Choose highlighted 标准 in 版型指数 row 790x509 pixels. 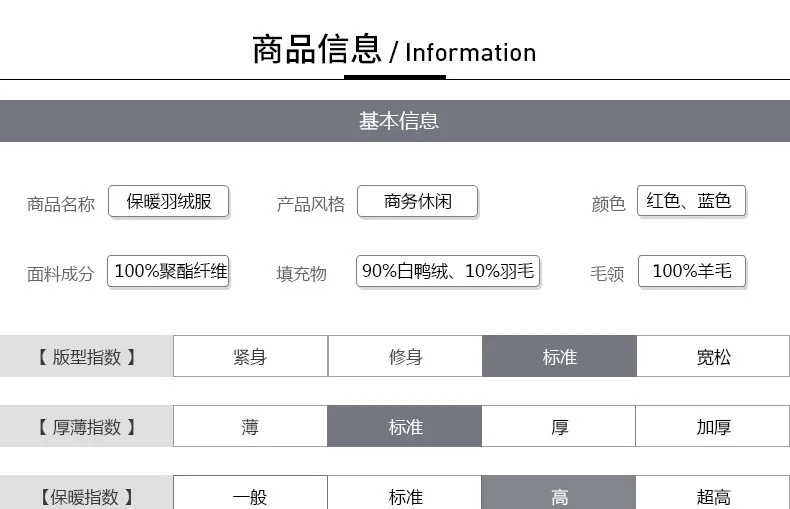click(x=559, y=356)
